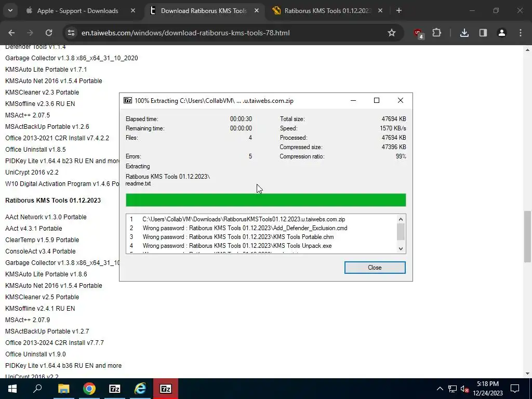Close the Download Ratiborus KMS Tools tab
The image size is (532, 399).
(257, 11)
